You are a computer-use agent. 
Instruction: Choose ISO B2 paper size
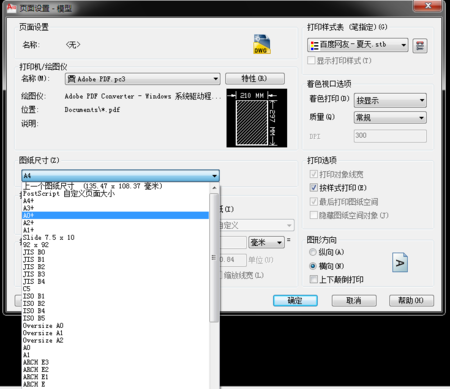click(115, 303)
